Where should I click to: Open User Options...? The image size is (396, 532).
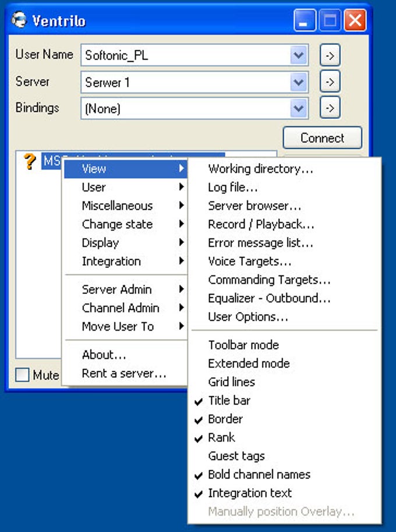click(284, 317)
